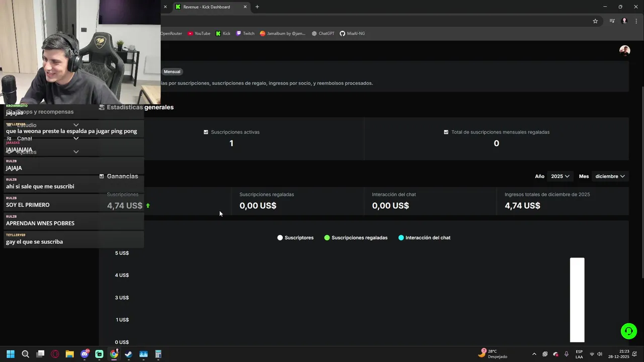Open Task View on the taskbar

click(x=40, y=354)
